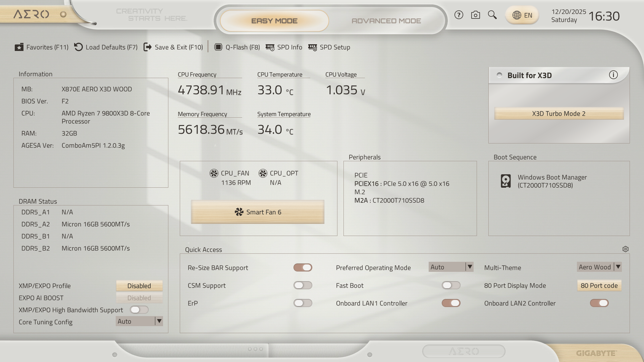
Task: Open Smart Fan 6 settings
Action: point(258,212)
